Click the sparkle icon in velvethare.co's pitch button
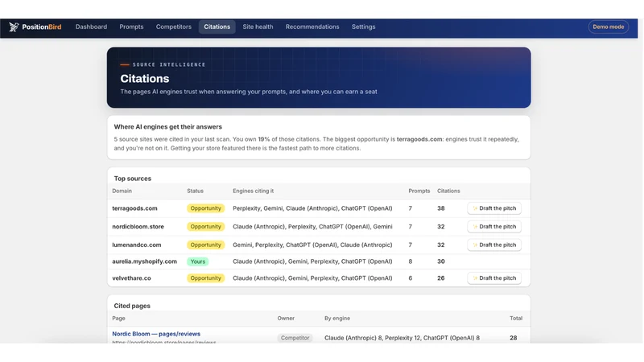Screen dimensions: 644x362 pos(475,278)
